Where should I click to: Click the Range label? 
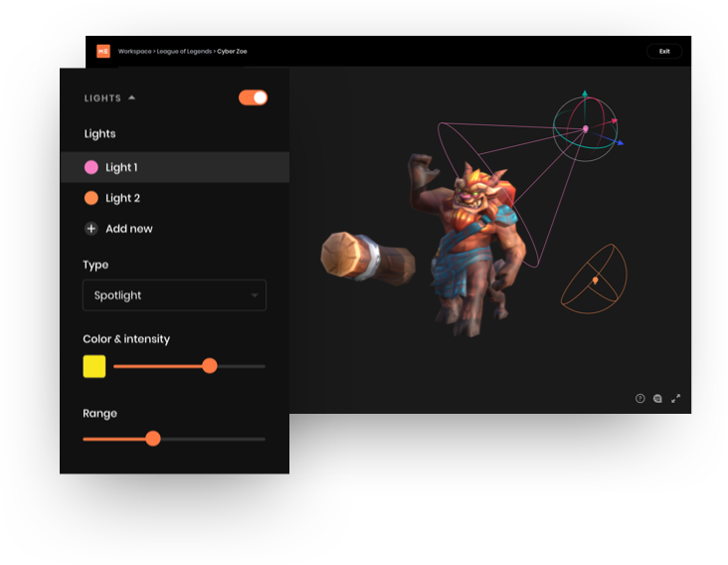pos(99,413)
